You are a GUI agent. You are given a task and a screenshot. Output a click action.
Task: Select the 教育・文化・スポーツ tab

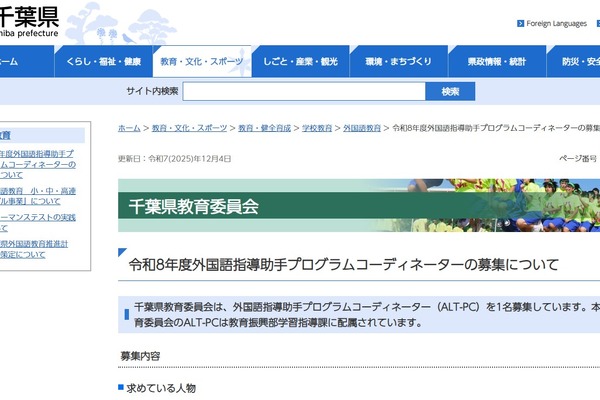pos(202,61)
